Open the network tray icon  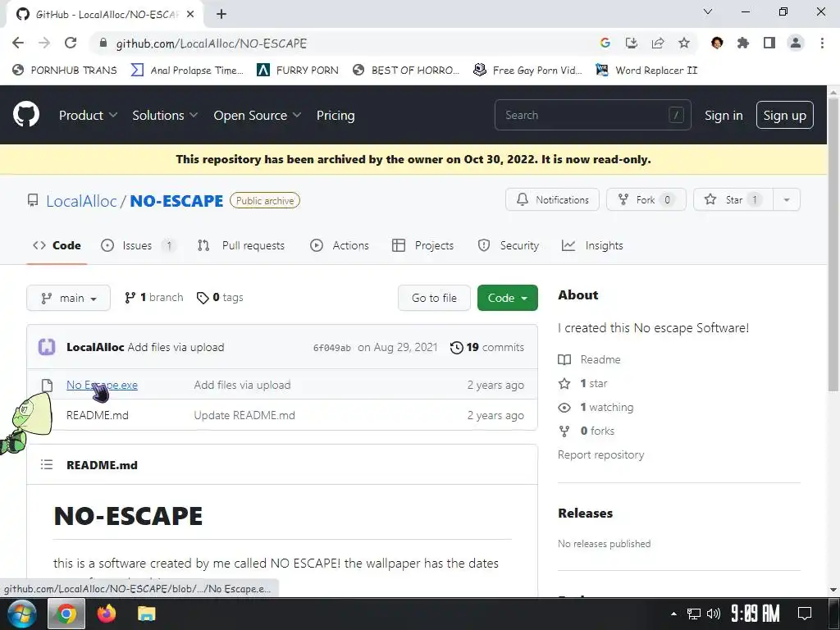click(694, 614)
